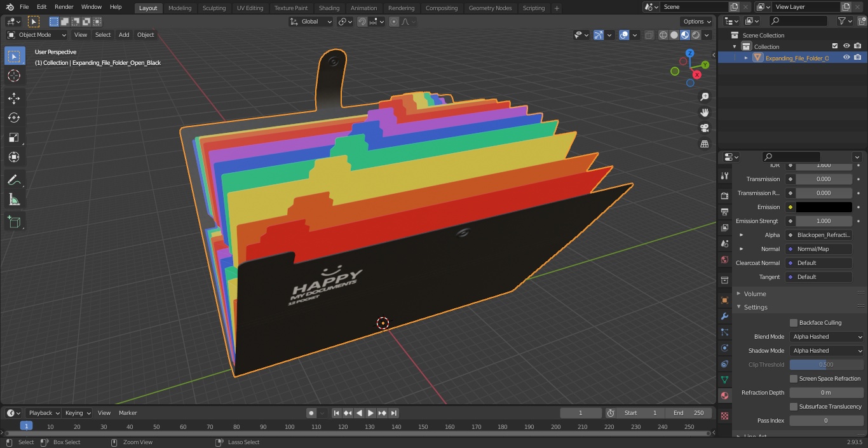Jump to the end frame
868x448 pixels.
tap(393, 413)
